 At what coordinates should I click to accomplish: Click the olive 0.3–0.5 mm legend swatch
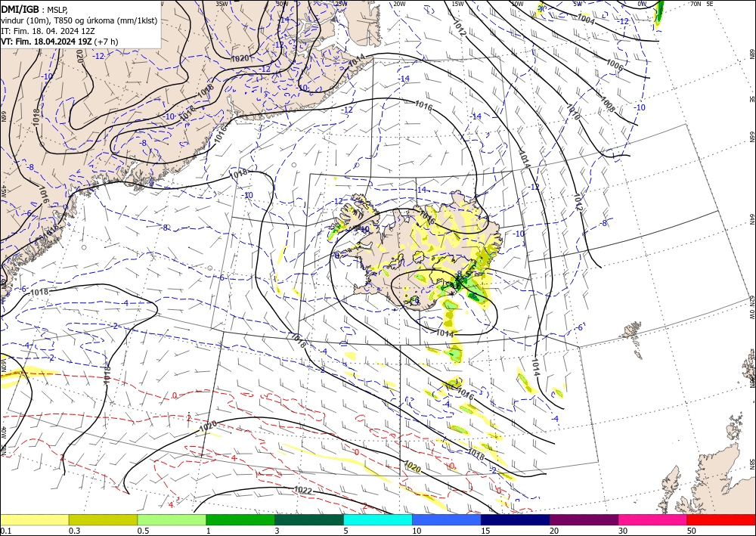pos(103,519)
